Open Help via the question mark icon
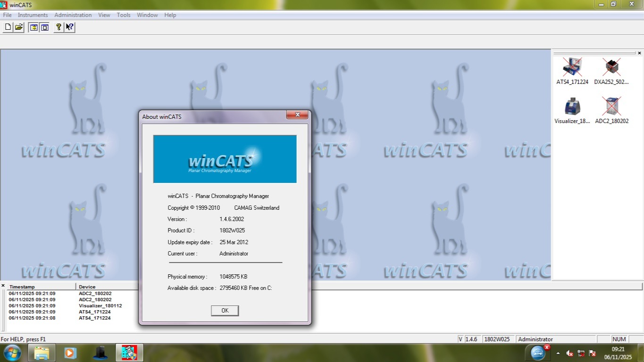Screen dimensions: 644x362 [x=58, y=27]
